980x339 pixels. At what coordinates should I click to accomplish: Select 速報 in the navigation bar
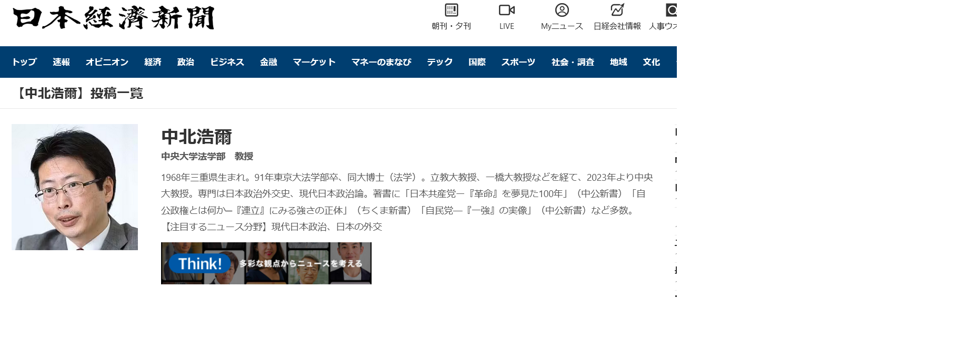pyautogui.click(x=61, y=62)
